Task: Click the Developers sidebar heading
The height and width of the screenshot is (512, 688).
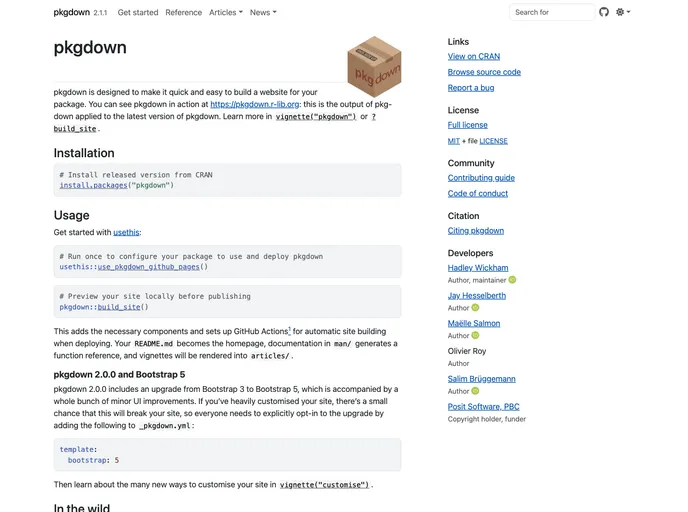Action: coord(470,253)
